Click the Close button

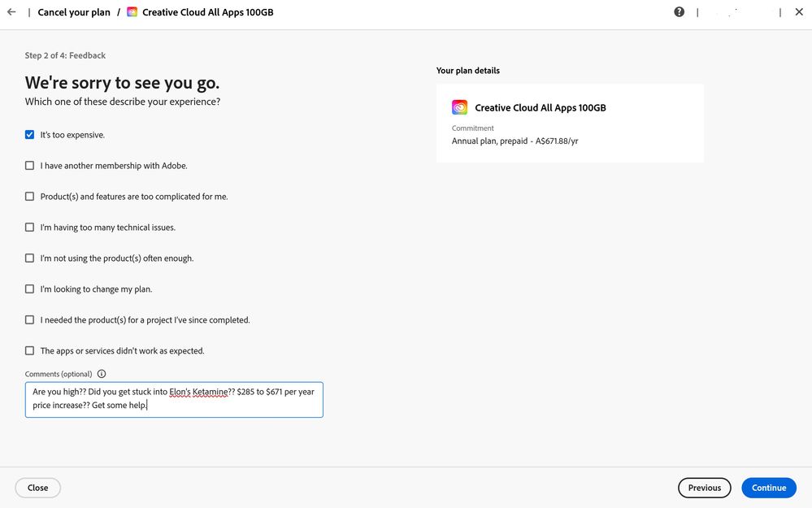[37, 488]
